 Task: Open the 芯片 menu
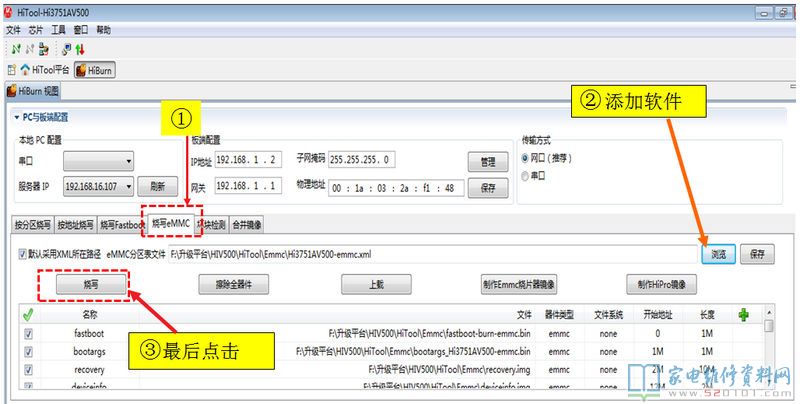click(36, 30)
